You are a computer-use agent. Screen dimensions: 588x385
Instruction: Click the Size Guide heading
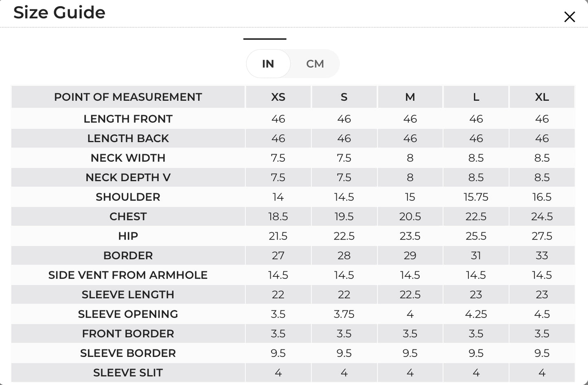tap(59, 13)
